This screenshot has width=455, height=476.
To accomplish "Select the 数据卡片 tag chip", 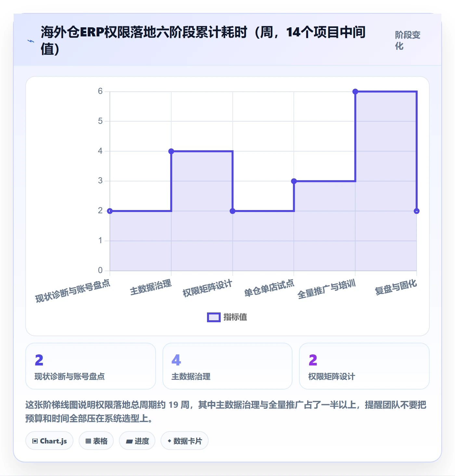I will point(185,441).
